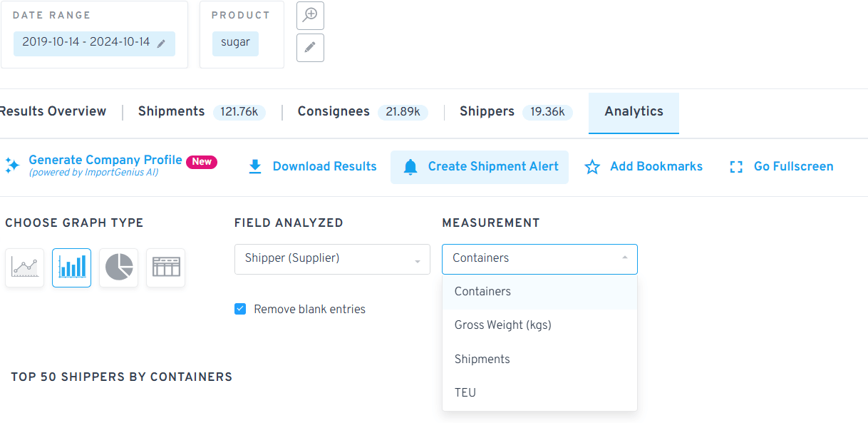Click Create Shipment Alert button
Screen dimensions: 868x423
(480, 167)
